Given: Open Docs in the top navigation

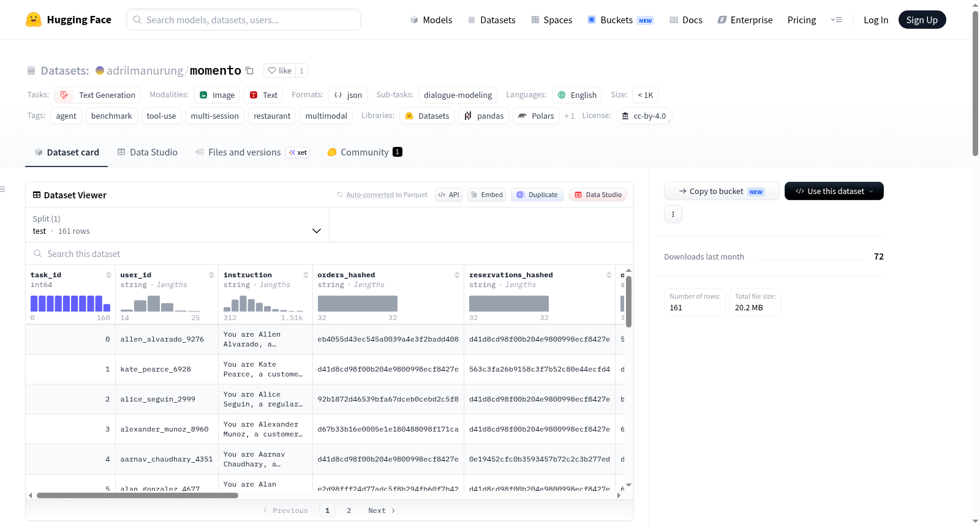Looking at the screenshot, I should pyautogui.click(x=686, y=20).
